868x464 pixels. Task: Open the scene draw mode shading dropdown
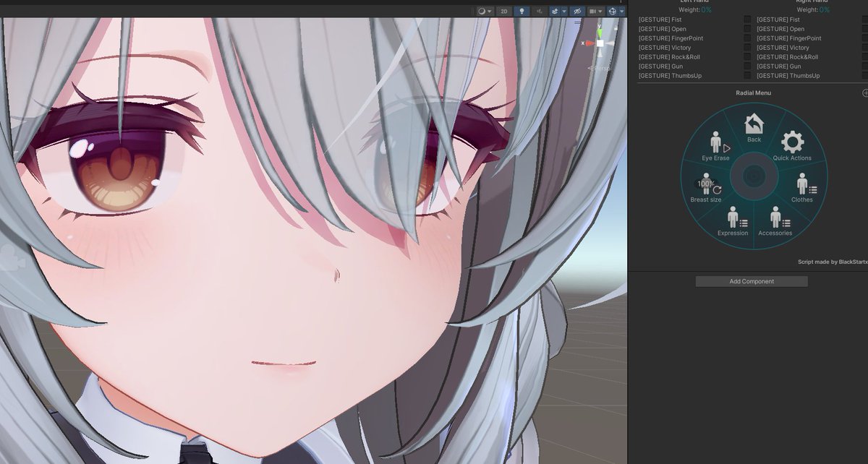pos(485,12)
